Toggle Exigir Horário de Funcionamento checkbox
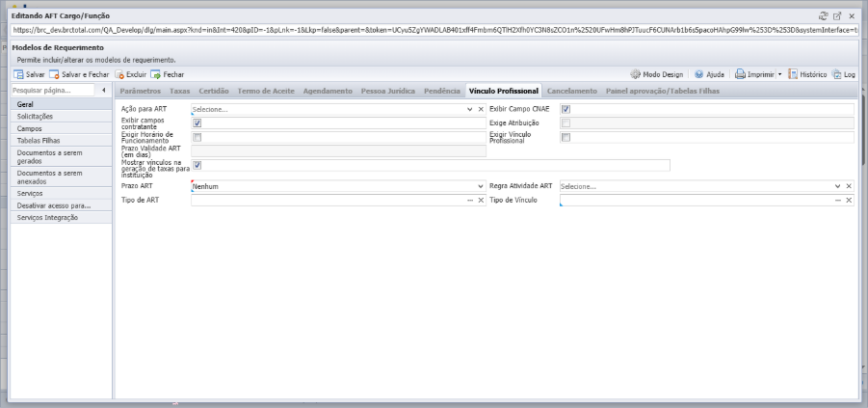Image resolution: width=868 pixels, height=408 pixels. [197, 138]
